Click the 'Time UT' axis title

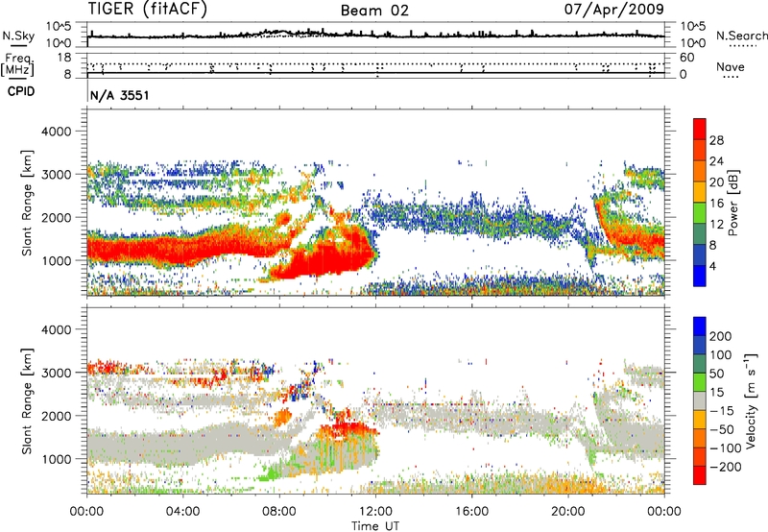[375, 526]
